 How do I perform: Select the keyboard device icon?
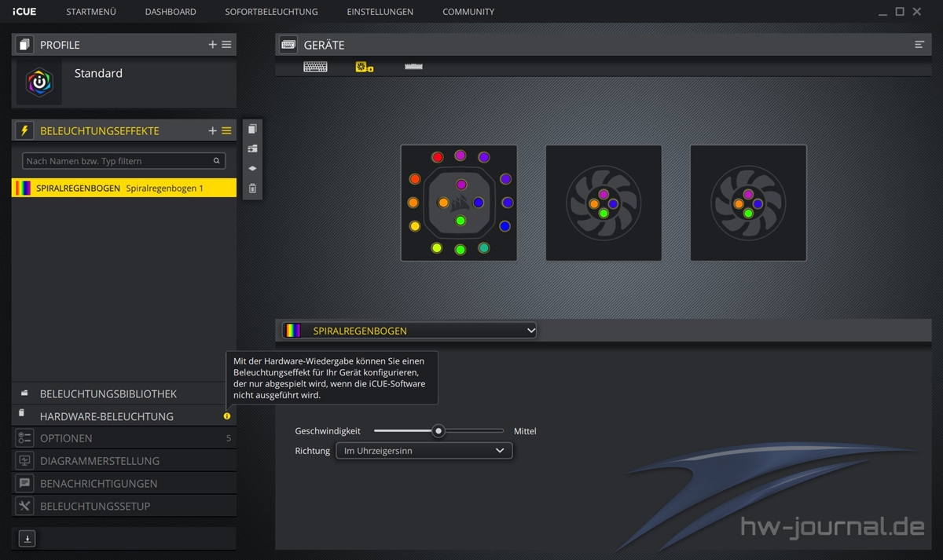click(315, 68)
